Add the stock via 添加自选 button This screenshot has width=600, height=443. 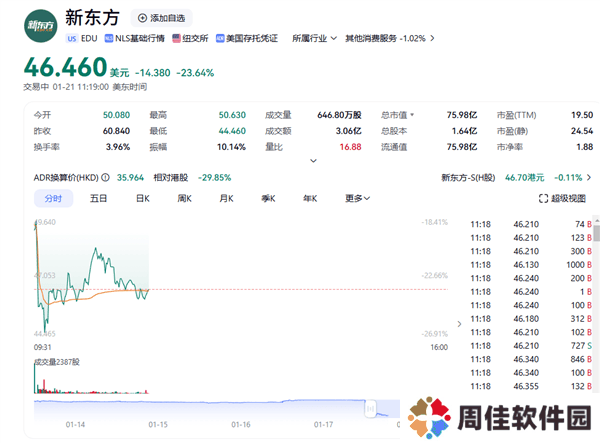(161, 18)
